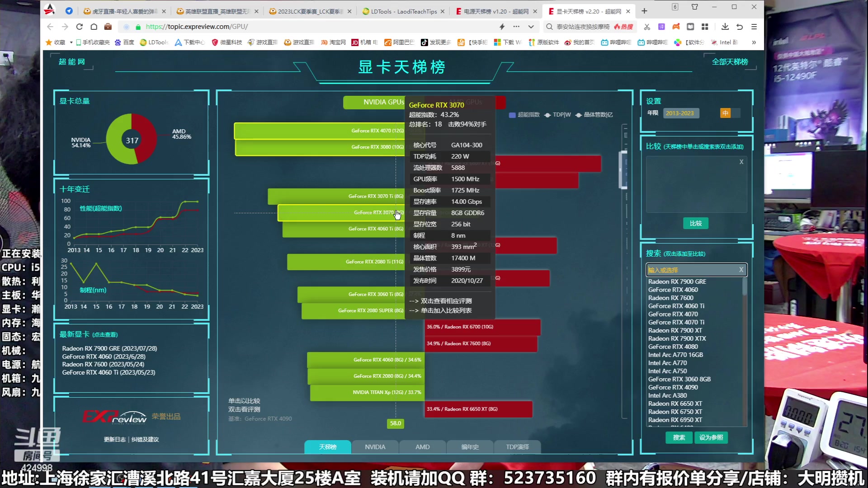Viewport: 868px width, 488px height.
Task: Open the browser hamburger main menu
Action: coord(754,27)
